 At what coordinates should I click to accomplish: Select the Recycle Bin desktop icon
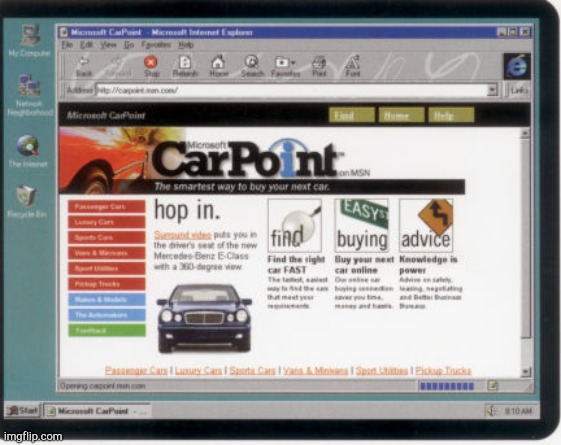[27, 201]
